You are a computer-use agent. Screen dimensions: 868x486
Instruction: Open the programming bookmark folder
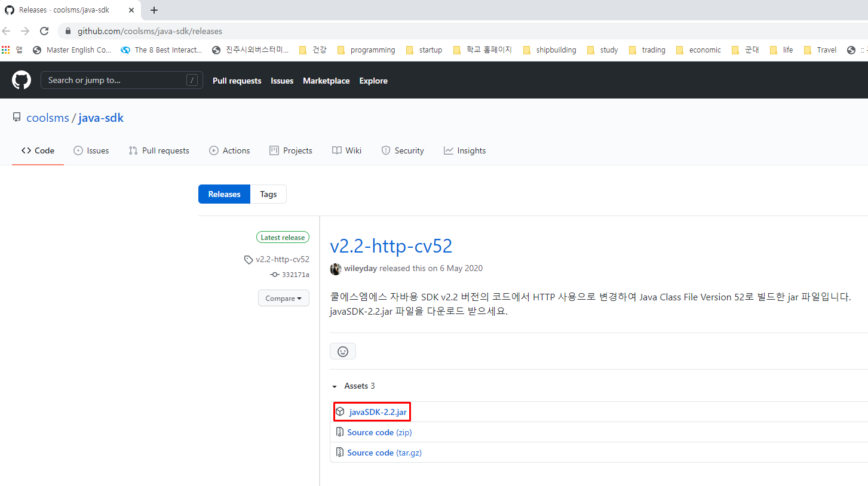[366, 50]
